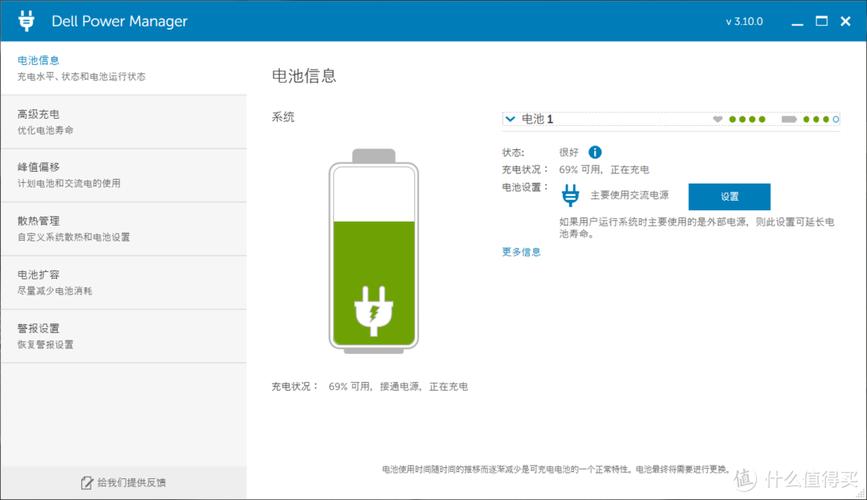Open the 峰值偏移 section
The width and height of the screenshot is (867, 500).
click(x=124, y=175)
